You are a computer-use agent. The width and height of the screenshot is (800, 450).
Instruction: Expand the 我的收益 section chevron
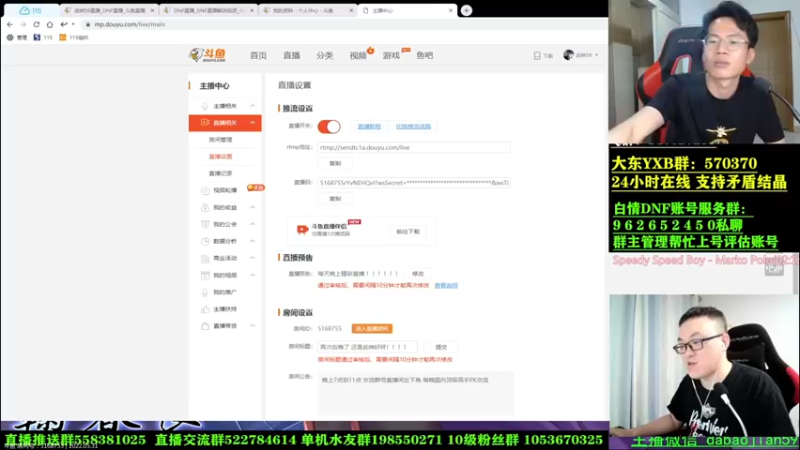click(x=253, y=207)
